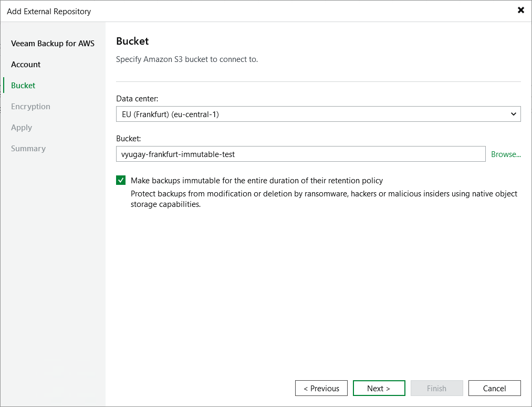Expand the region selection list
Screen dimensions: 532x407
514,114
